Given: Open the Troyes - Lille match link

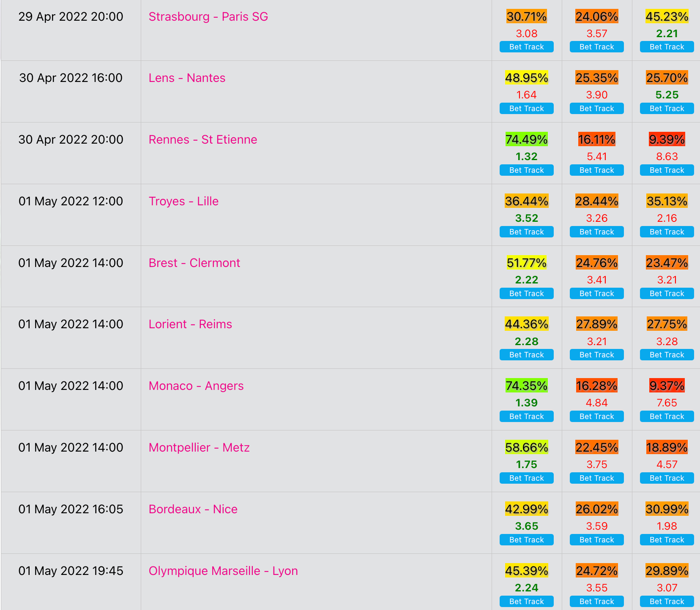Looking at the screenshot, I should 183,201.
